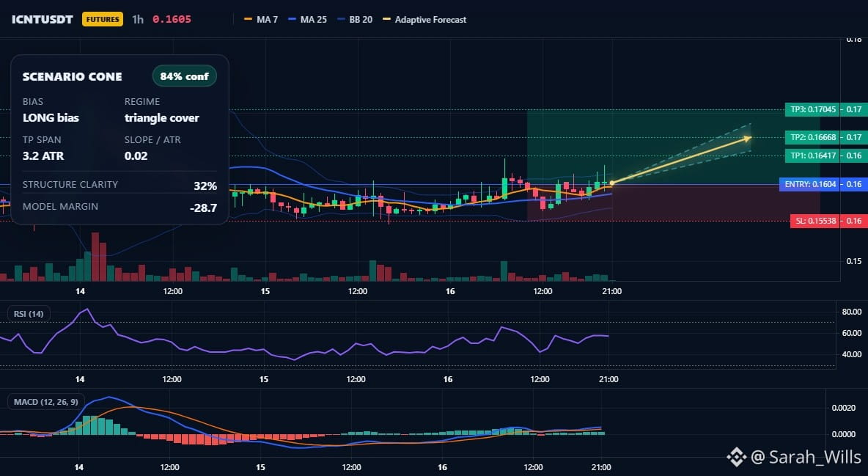Click the 0.02 slope value

pyautogui.click(x=136, y=155)
